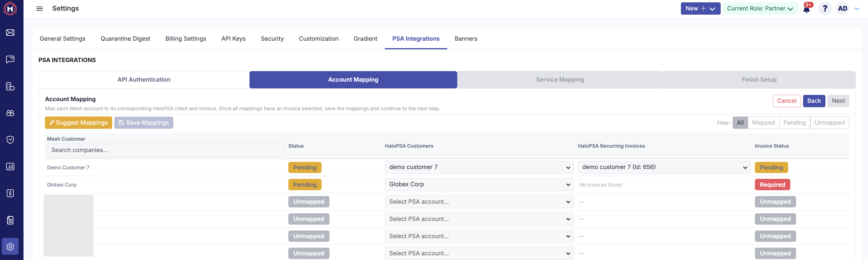Go to the Service Mapping step
The height and width of the screenshot is (260, 868).
coord(560,80)
